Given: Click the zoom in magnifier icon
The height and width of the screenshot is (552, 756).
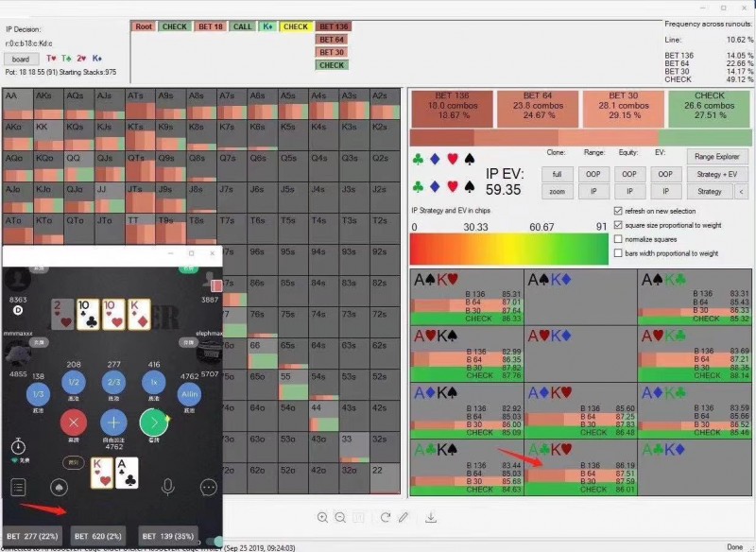Looking at the screenshot, I should [323, 517].
